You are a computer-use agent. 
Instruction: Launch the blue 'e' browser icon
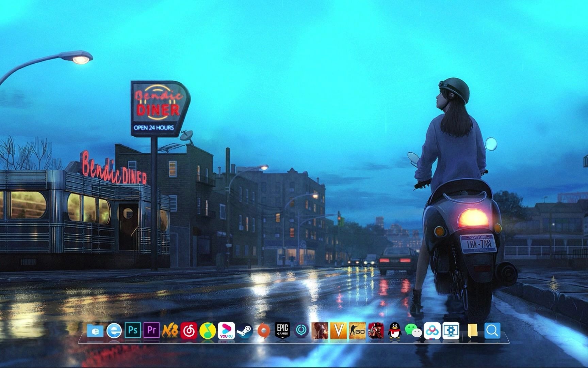tap(114, 331)
